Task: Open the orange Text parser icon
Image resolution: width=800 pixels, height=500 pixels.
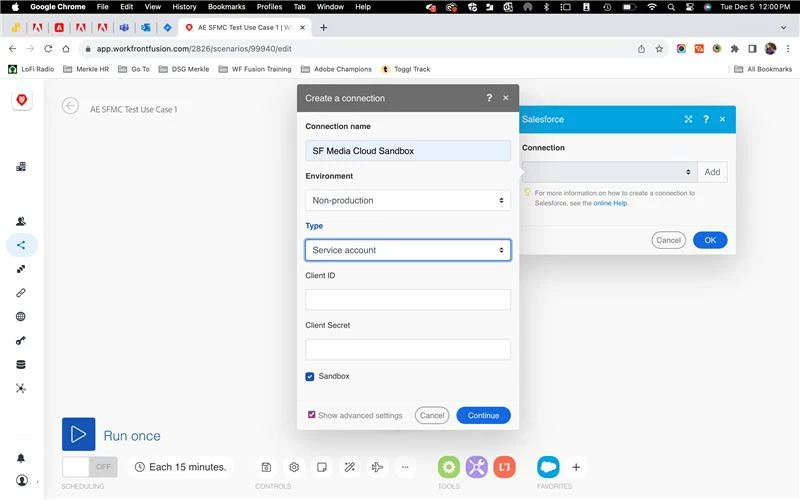Action: tap(504, 467)
